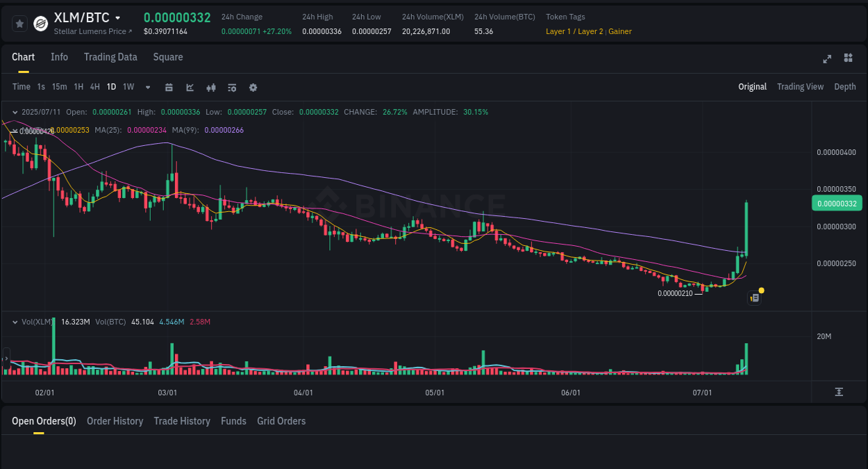Open the chart settings gear icon

point(253,87)
